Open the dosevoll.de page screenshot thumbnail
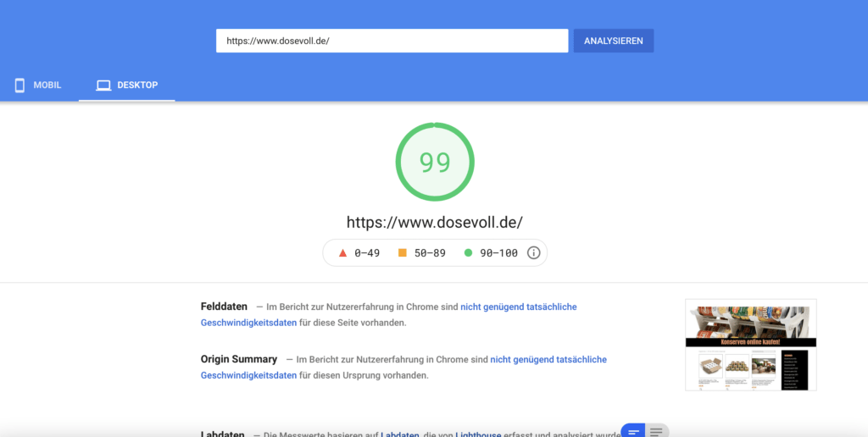Image resolution: width=868 pixels, height=437 pixels. tap(751, 345)
